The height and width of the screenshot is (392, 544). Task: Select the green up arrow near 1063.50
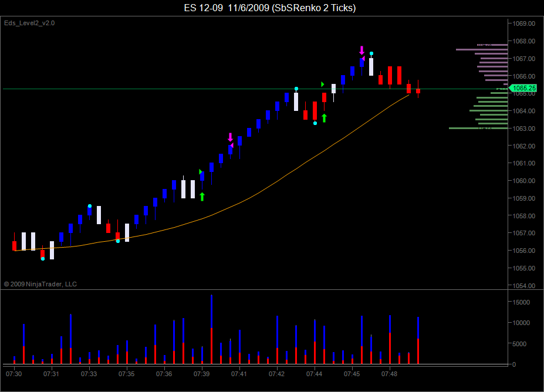tap(324, 118)
